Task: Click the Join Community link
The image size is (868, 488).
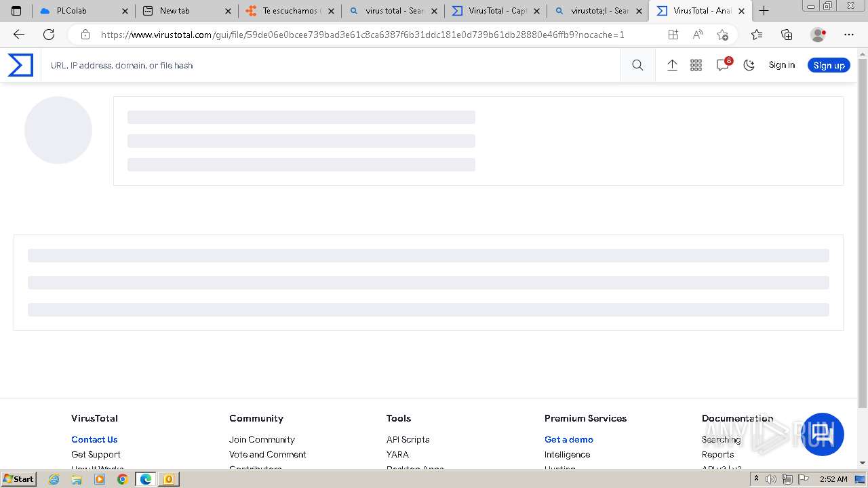Action: 262,439
